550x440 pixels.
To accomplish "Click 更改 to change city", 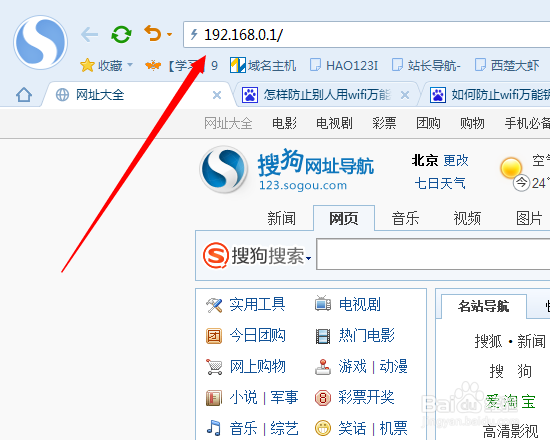I will click(456, 160).
